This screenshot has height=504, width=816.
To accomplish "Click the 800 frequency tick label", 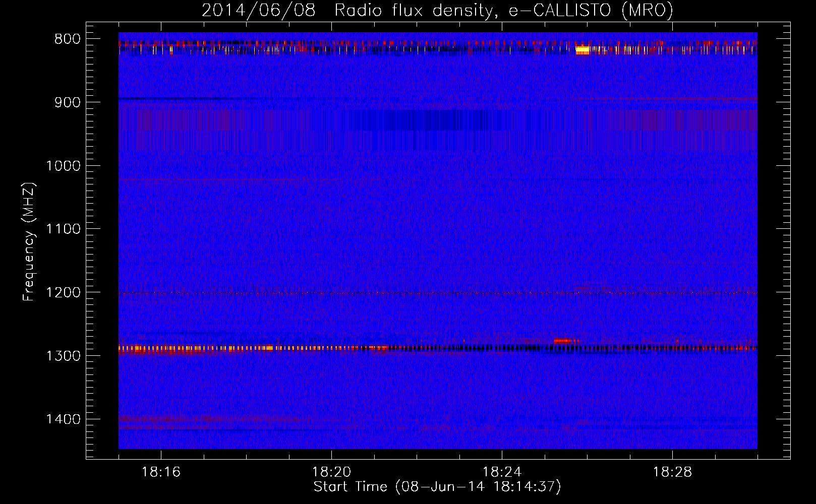I will coord(68,39).
